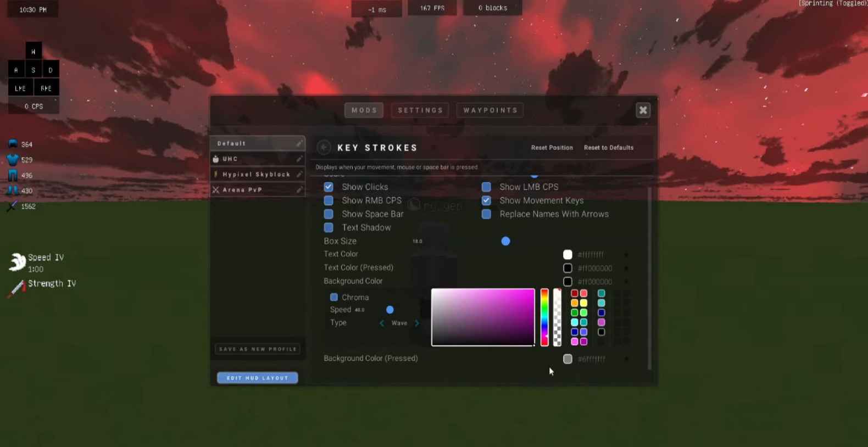Click the left arrow next to Wave type
The image size is (868, 447).
point(382,323)
